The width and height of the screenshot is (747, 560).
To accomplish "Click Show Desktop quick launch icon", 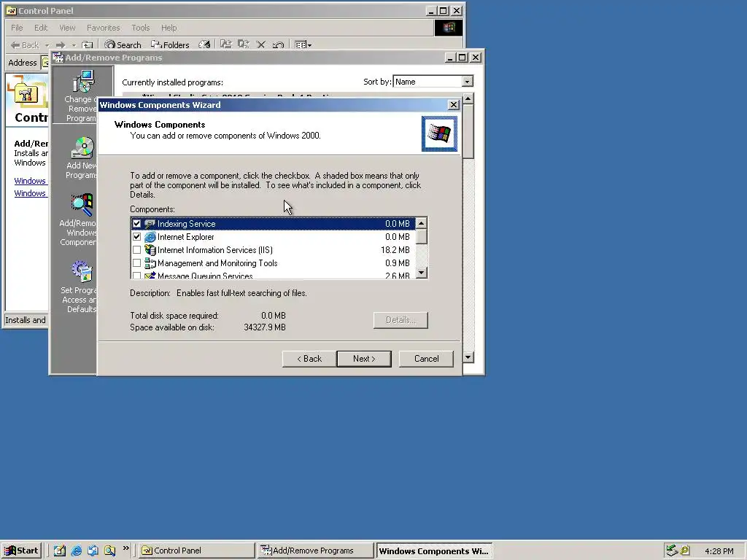I will [60, 551].
